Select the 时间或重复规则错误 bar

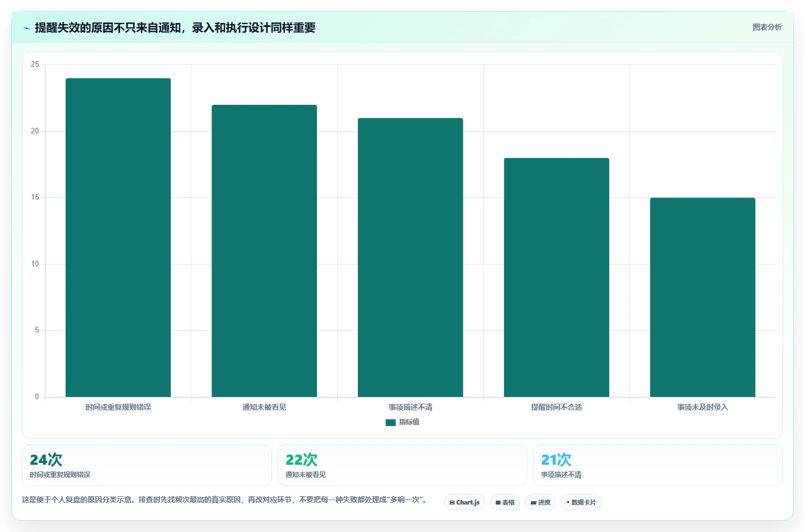tap(118, 238)
